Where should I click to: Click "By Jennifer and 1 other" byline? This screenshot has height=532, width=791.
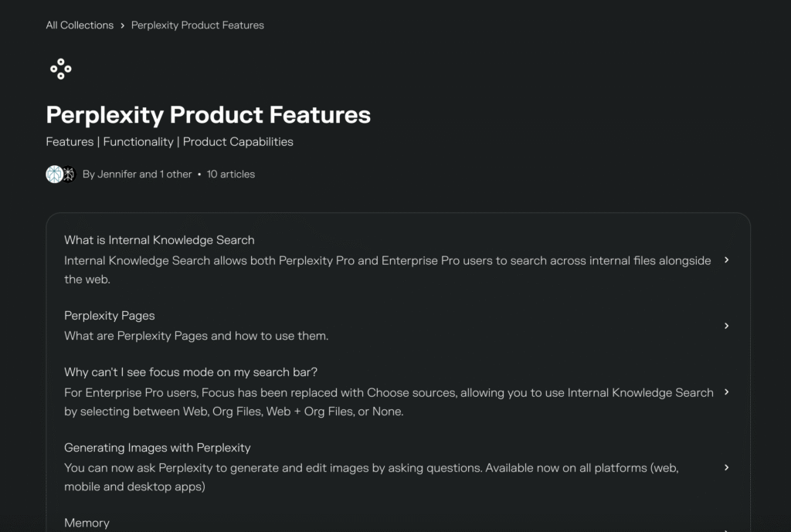click(x=137, y=175)
